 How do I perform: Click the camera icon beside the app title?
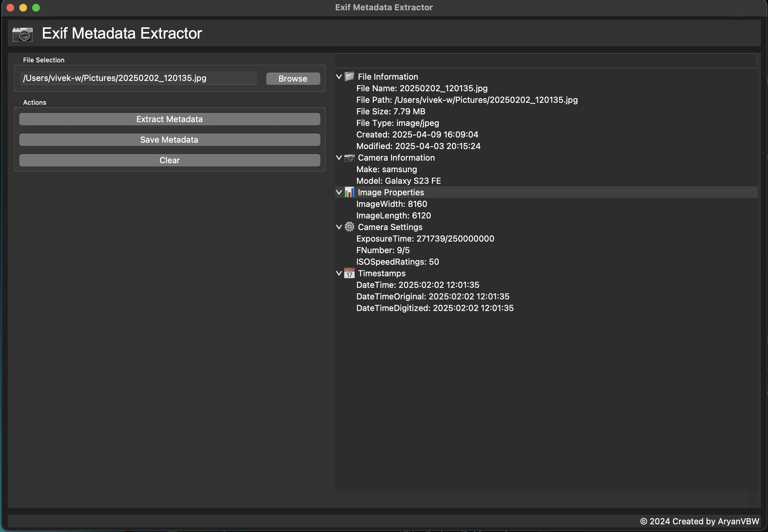point(22,33)
